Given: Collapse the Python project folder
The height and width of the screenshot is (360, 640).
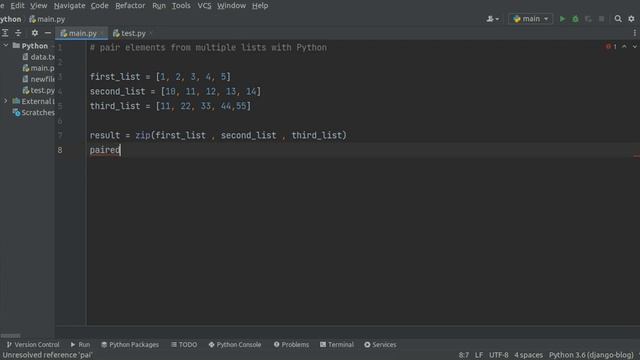Looking at the screenshot, I should coord(6,46).
